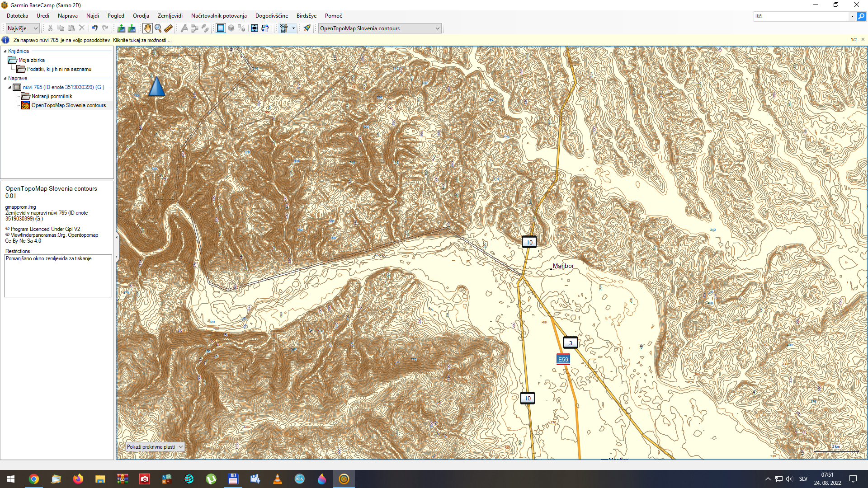Click the Restrictions text box

[x=58, y=276]
